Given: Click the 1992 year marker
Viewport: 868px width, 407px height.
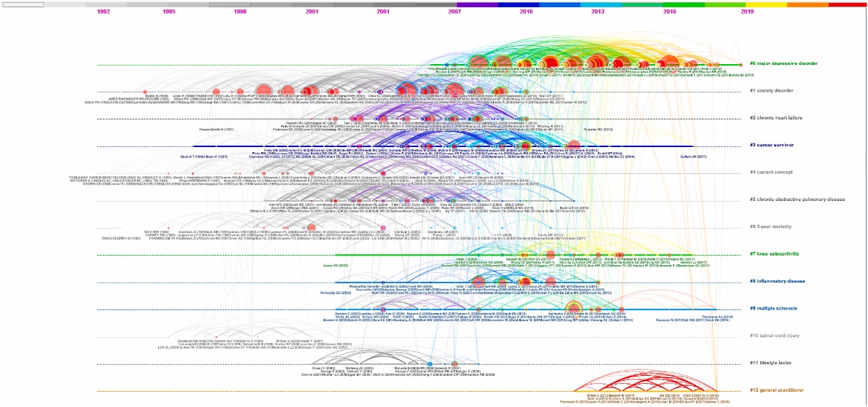Looking at the screenshot, I should point(103,12).
